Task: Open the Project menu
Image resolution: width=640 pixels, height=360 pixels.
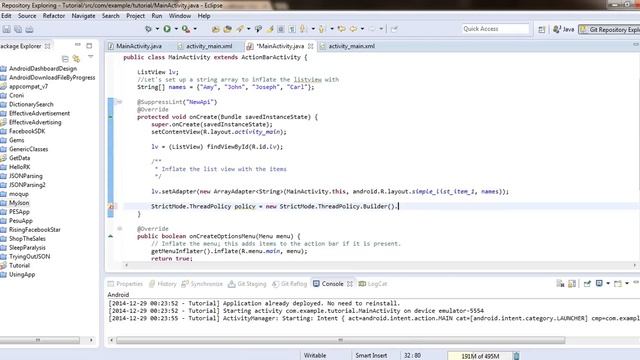Action: (135, 16)
